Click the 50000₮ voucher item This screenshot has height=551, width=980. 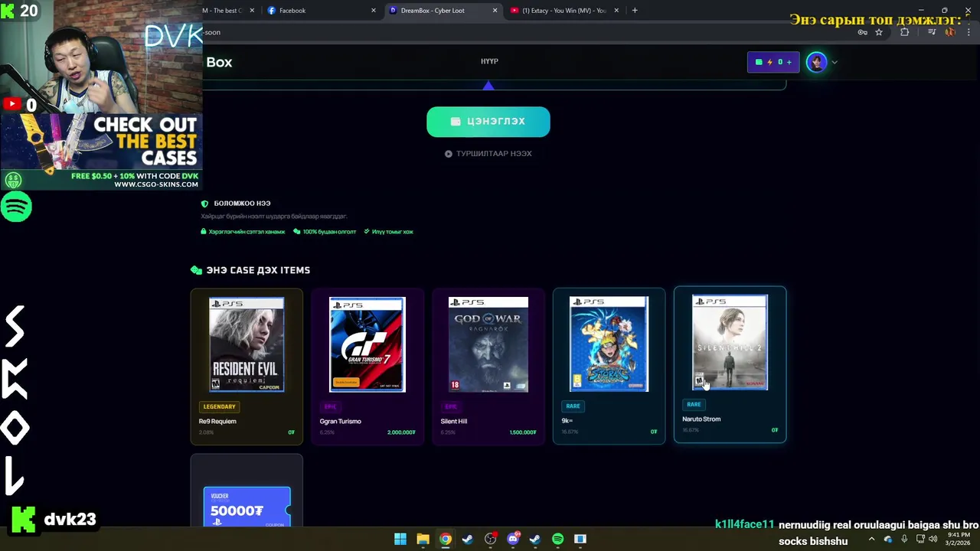click(247, 507)
